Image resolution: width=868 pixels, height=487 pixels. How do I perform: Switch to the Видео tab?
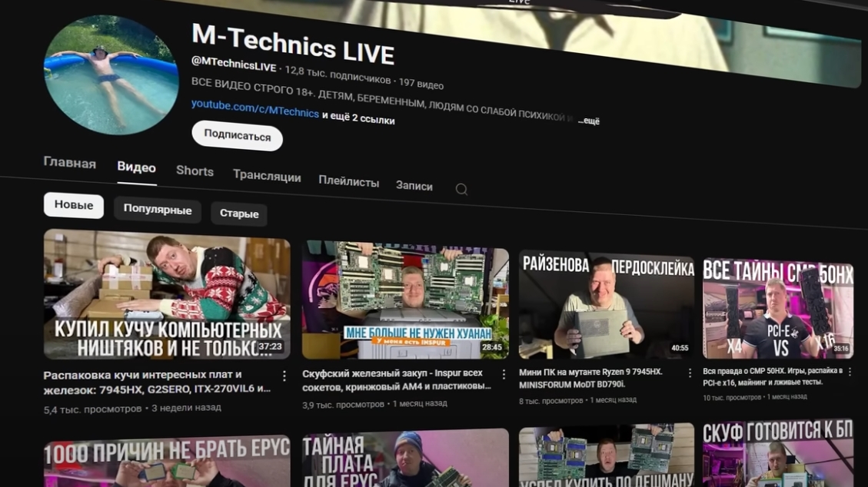click(136, 167)
